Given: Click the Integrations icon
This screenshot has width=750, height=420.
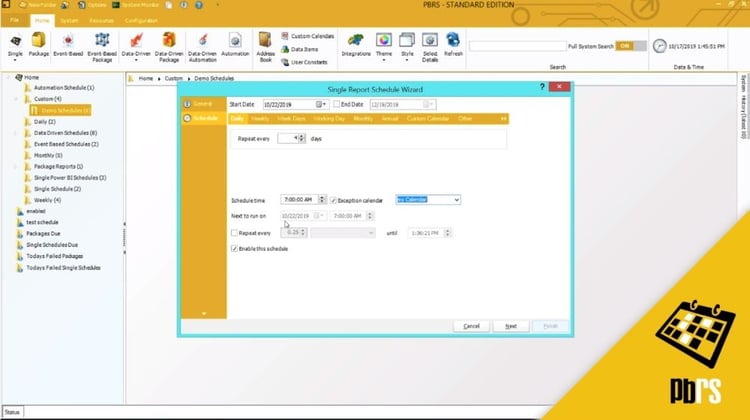Looking at the screenshot, I should click(356, 41).
